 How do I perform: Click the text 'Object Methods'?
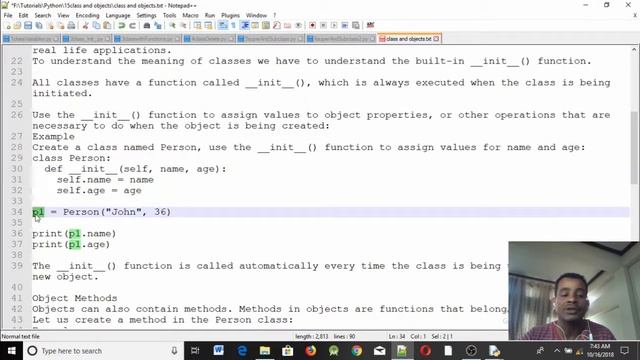tap(75, 298)
